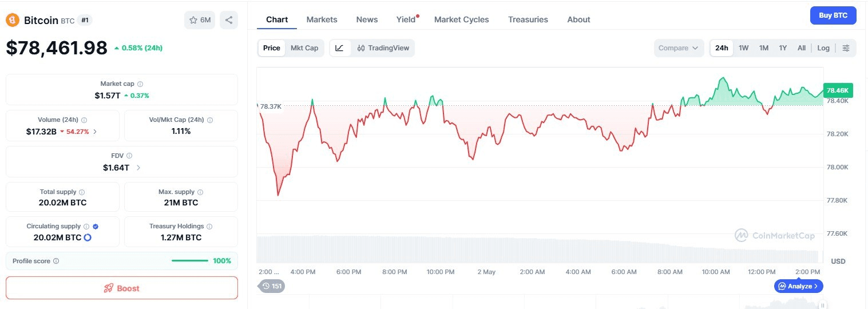The image size is (868, 309).
Task: Show info tooltip for FDV
Action: click(x=129, y=156)
